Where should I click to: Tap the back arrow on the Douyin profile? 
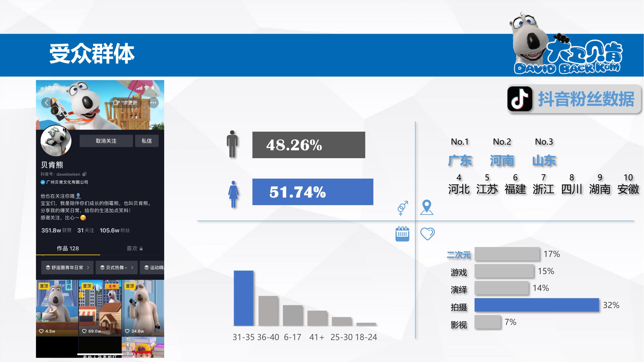tap(47, 103)
